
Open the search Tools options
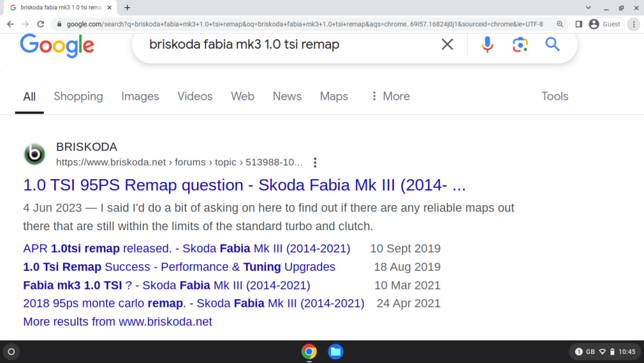[x=554, y=96]
